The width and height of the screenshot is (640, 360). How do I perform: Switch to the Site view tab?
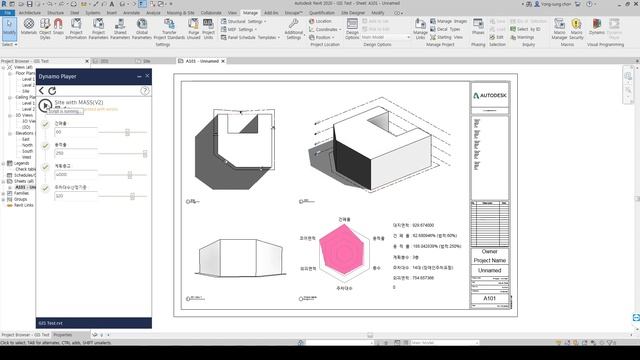[x=147, y=61]
